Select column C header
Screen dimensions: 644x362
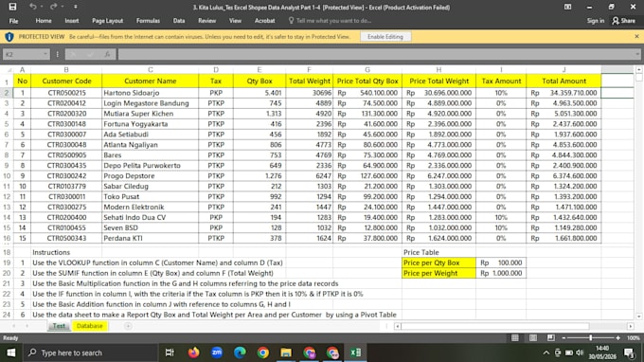[x=151, y=69]
